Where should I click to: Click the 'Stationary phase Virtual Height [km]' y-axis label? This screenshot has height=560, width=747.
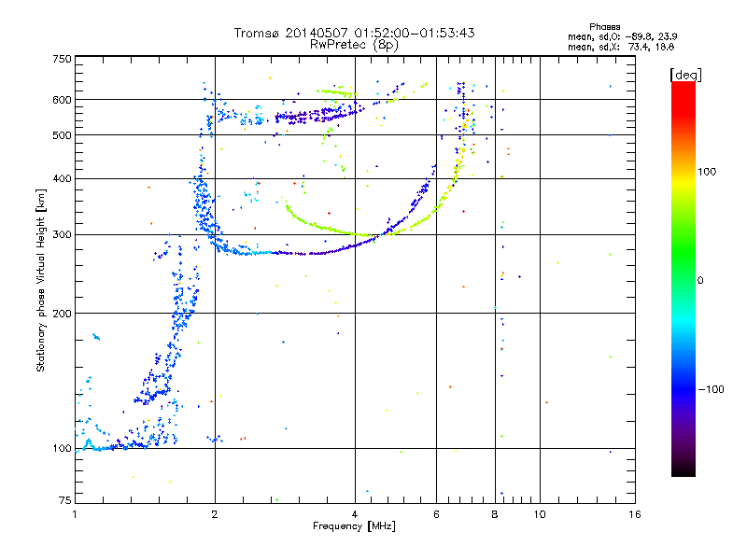(x=41, y=280)
